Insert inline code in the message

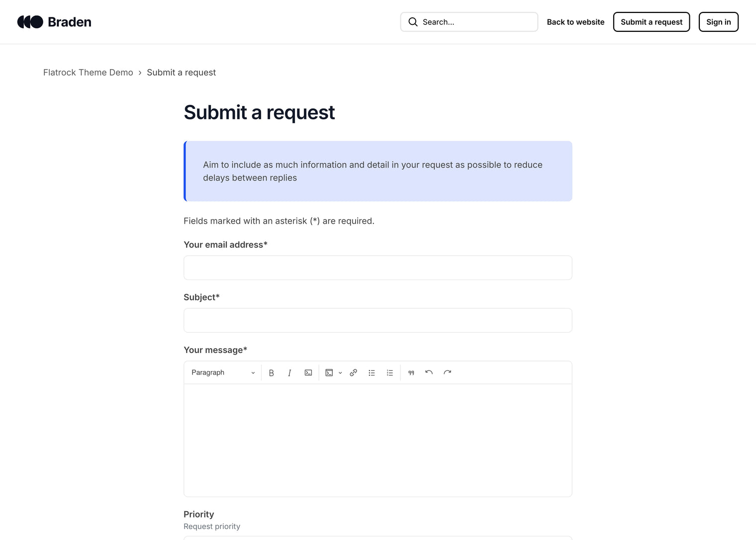[308, 372]
